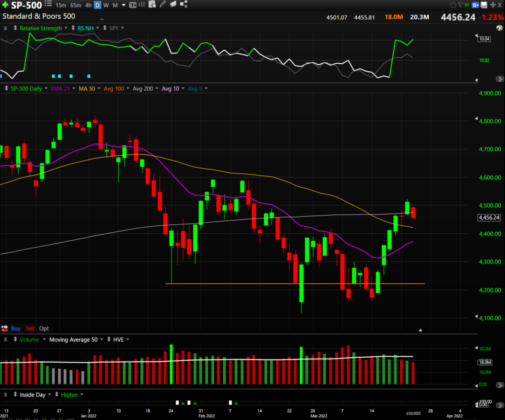
Task: Click the move window cross-arrows icon
Action: (x=493, y=5)
